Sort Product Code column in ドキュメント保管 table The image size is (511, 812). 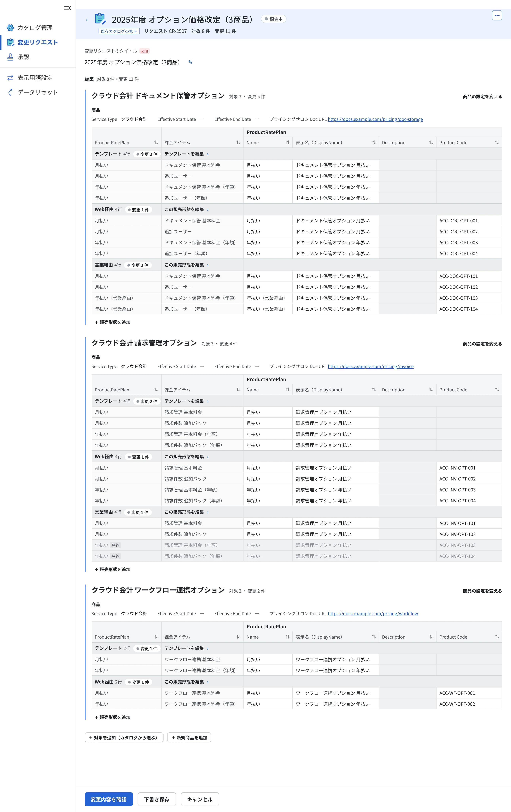(497, 142)
